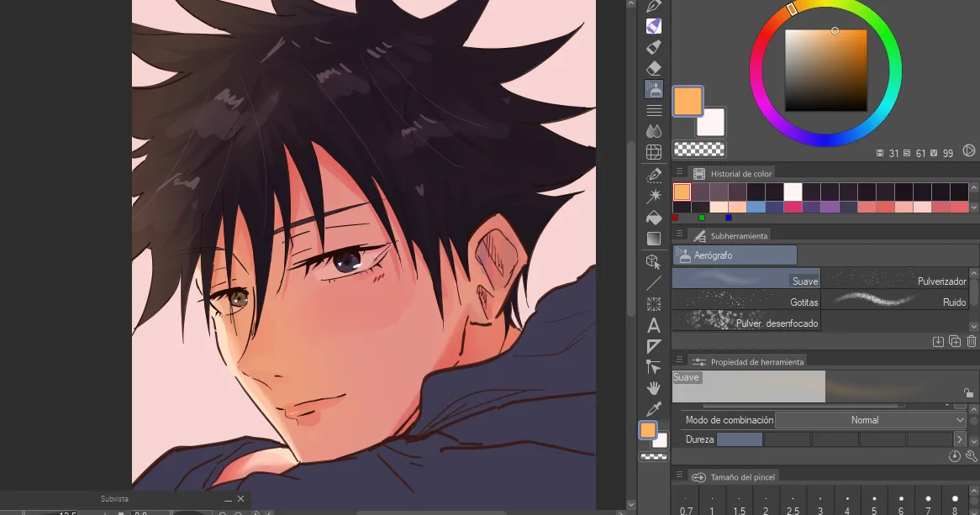This screenshot has height=515, width=980.
Task: Select the Airbrush tool in toolbar
Action: click(x=654, y=89)
